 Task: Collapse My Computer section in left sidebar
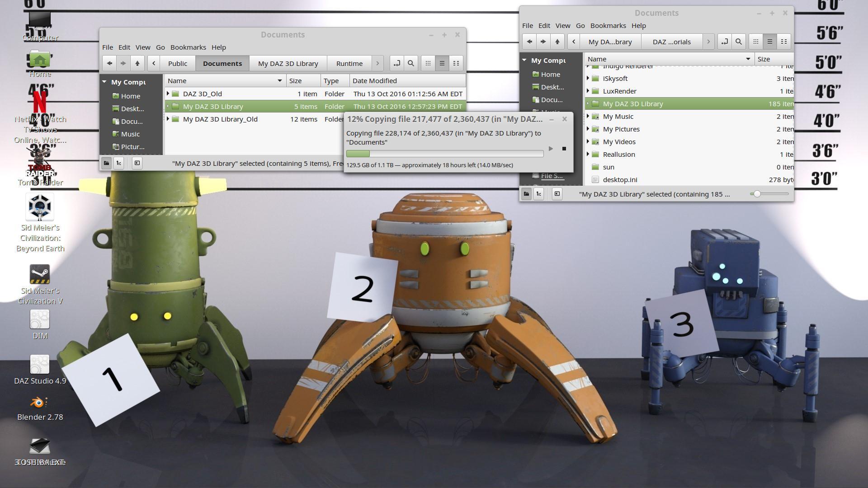point(104,82)
